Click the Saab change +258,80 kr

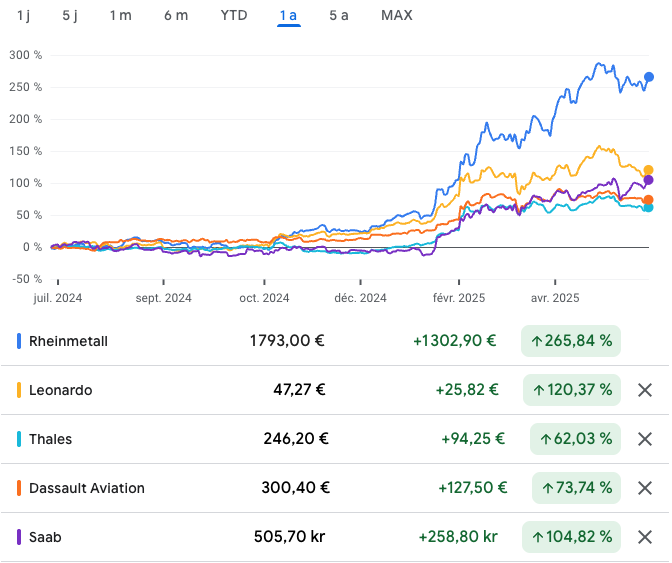(458, 537)
